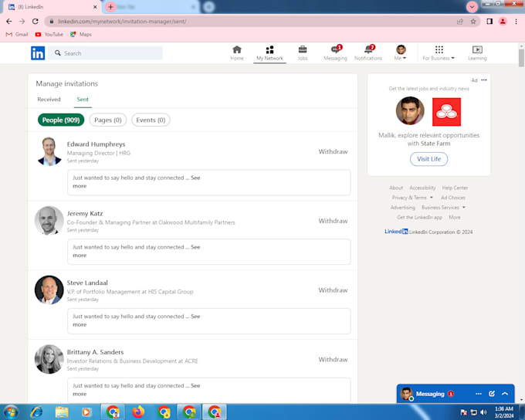Open Chrome three-dot menu
The width and height of the screenshot is (525, 420).
tap(516, 22)
